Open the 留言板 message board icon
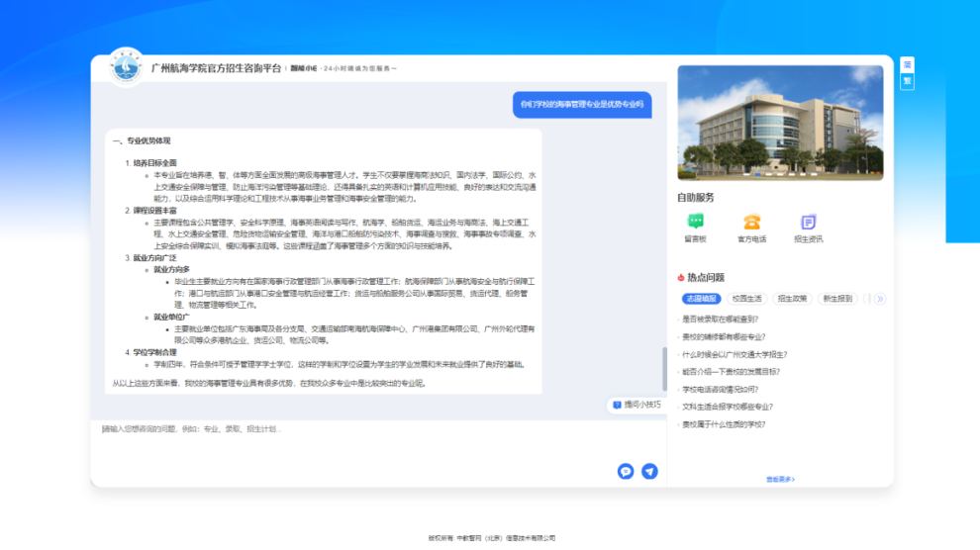Viewport: 980px width, 550px height. point(695,223)
